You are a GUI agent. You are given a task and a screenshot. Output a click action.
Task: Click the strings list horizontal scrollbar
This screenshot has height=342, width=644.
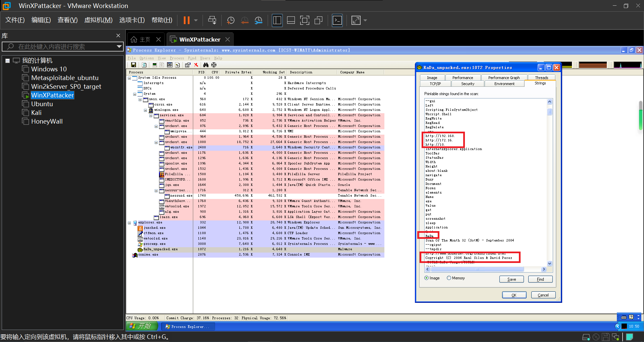tap(486, 269)
